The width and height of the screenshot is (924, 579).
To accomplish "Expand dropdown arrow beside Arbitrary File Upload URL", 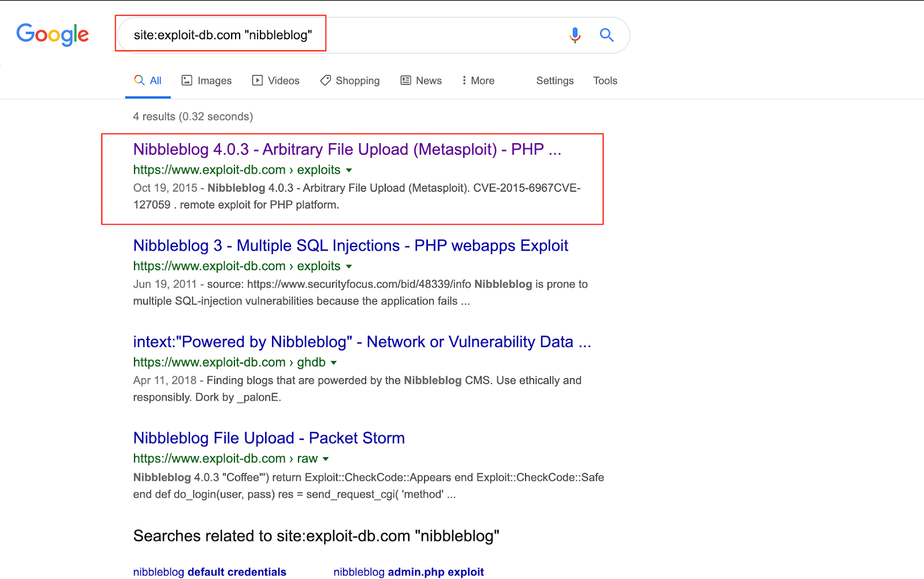I will [x=349, y=170].
